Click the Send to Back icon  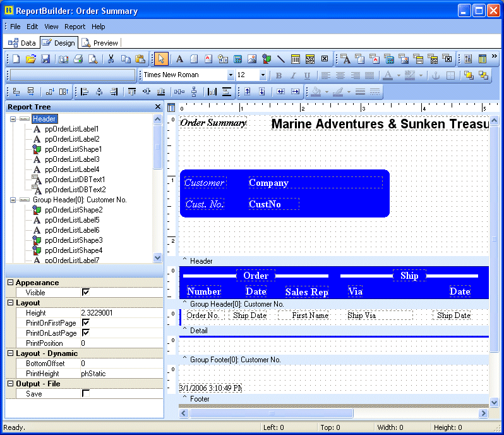[x=483, y=75]
